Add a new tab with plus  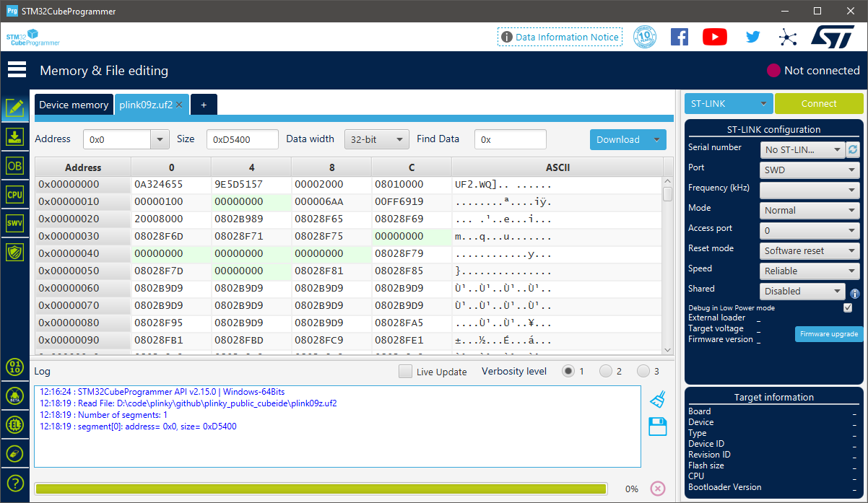204,105
